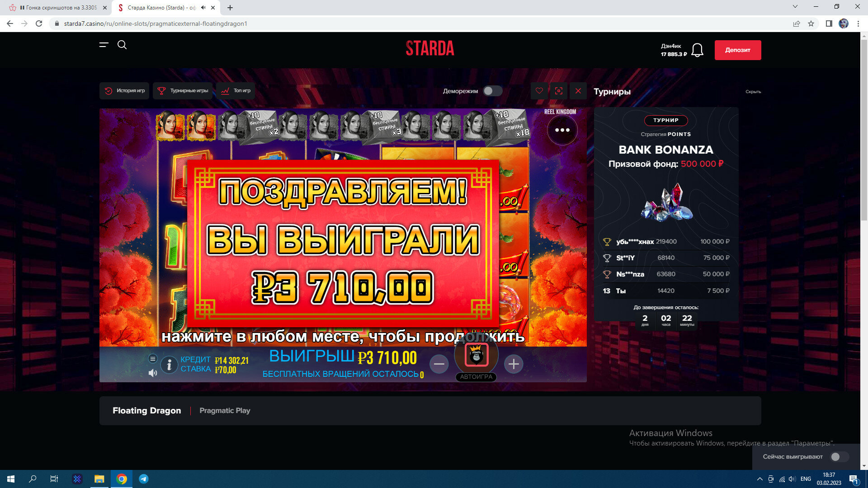Mute the Starda browser tab audio
Viewport: 868px width, 488px height.
203,8
